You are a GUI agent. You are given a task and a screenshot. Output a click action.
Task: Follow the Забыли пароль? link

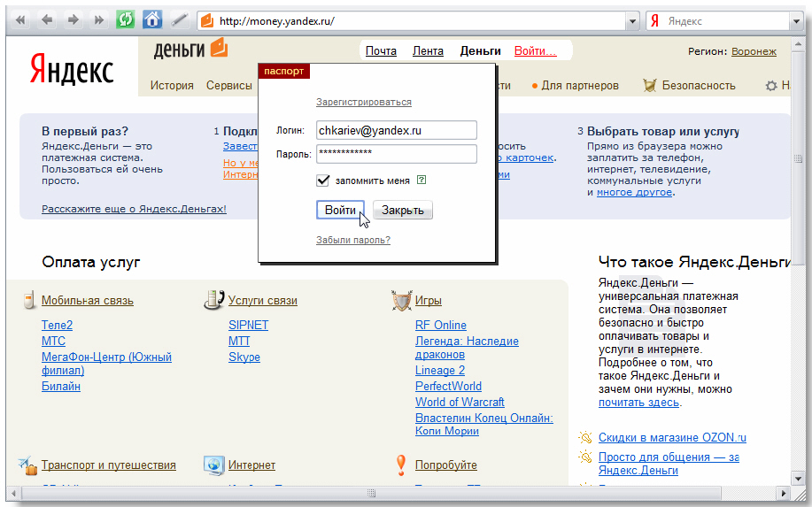[353, 240]
